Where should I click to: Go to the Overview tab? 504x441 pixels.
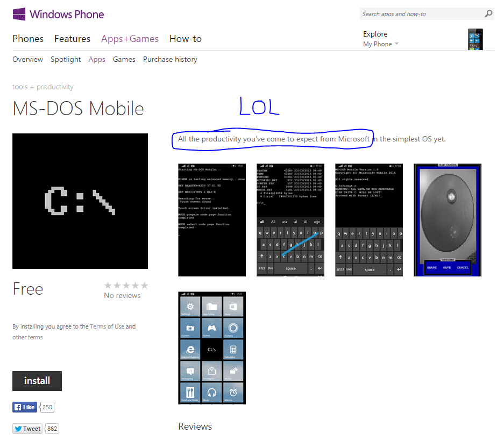[27, 60]
